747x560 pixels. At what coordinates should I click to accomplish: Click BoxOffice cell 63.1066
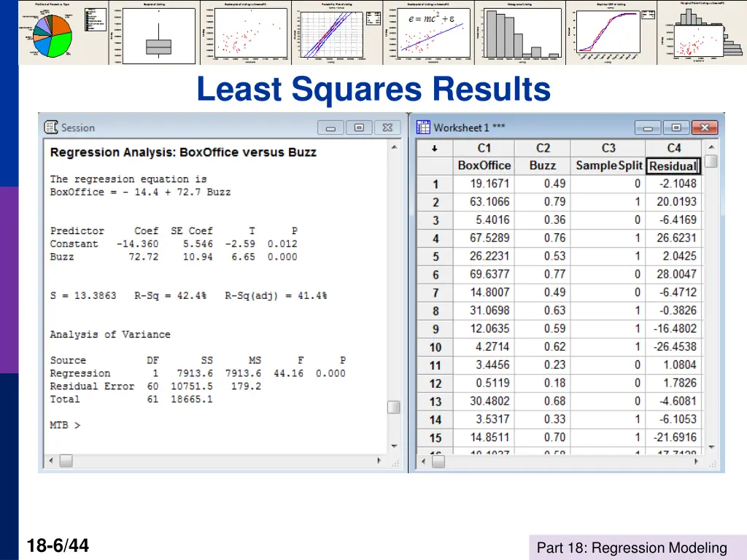tap(484, 202)
